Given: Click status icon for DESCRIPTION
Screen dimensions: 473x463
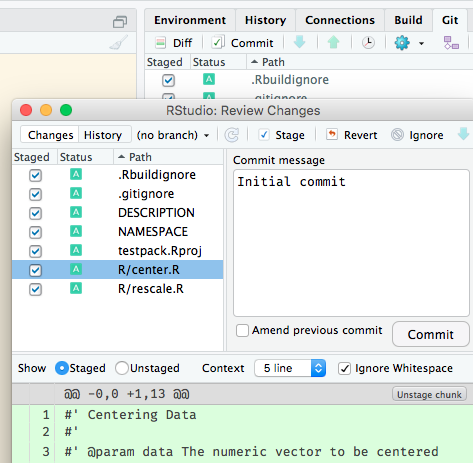Looking at the screenshot, I should pos(76,212).
